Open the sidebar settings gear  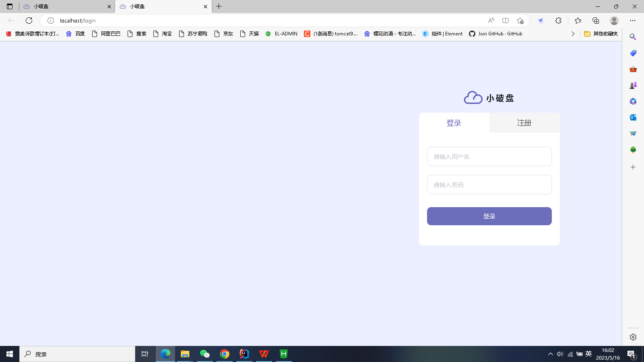tap(633, 337)
